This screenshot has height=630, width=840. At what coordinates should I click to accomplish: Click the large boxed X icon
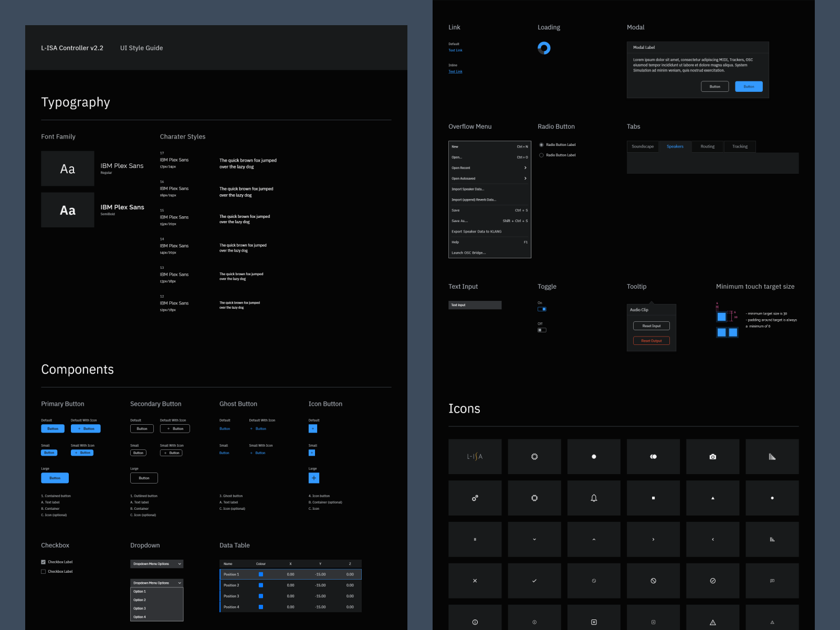point(594,622)
